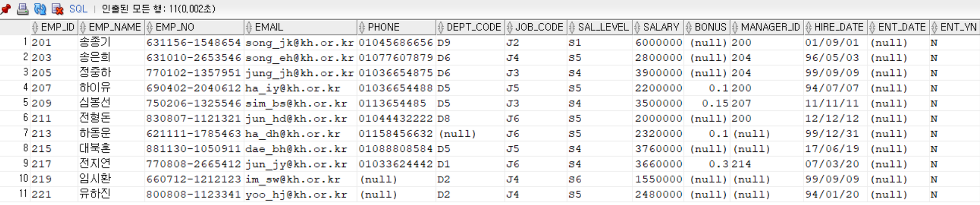Select EMP_NO 690402-2040612 cell
The height and width of the screenshot is (205, 980).
coord(194,88)
